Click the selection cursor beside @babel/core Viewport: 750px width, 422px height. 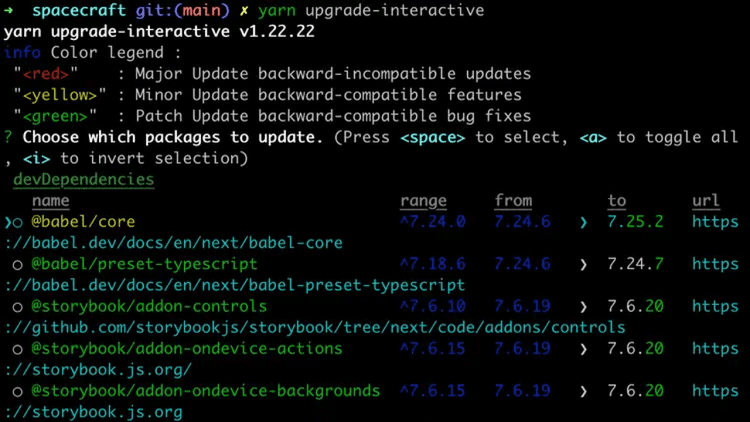pyautogui.click(x=7, y=222)
